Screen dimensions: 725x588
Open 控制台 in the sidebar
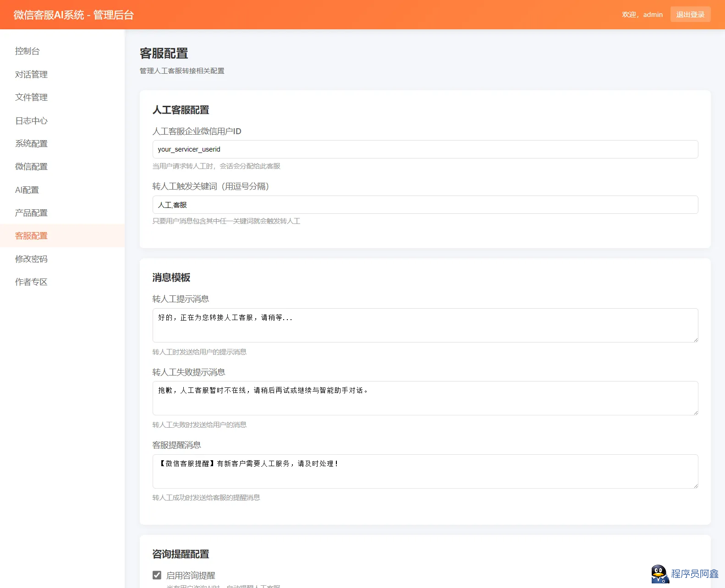pos(27,51)
